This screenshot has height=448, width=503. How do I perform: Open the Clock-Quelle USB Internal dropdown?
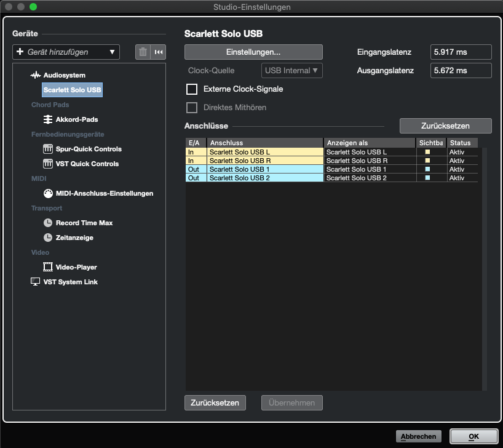pos(292,71)
